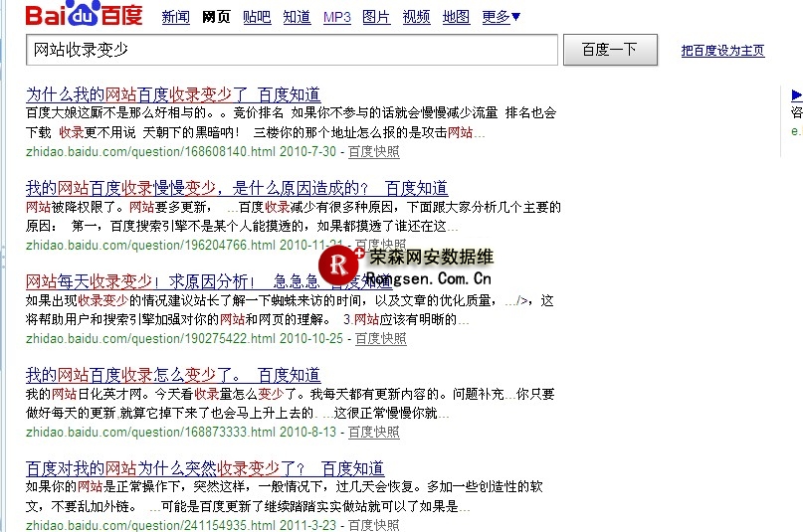
Task: Click the Baidu logo
Action: coord(85,17)
